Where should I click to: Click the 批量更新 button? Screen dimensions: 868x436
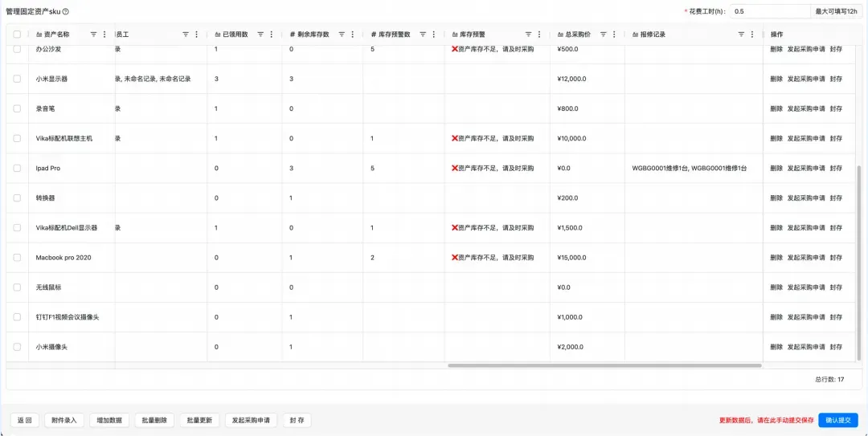pos(199,420)
